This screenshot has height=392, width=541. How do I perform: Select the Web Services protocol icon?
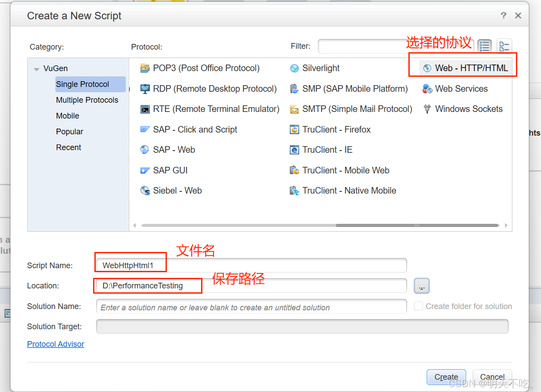tap(427, 89)
